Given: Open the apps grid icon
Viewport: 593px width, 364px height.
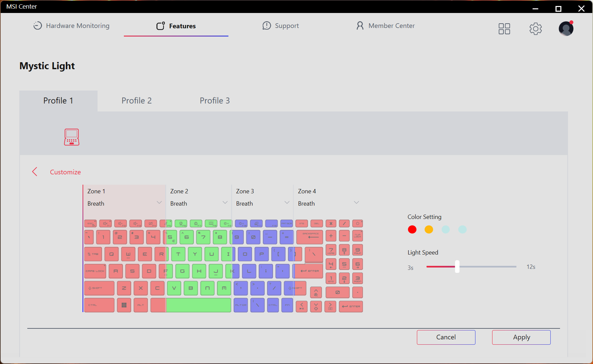Looking at the screenshot, I should (x=504, y=29).
